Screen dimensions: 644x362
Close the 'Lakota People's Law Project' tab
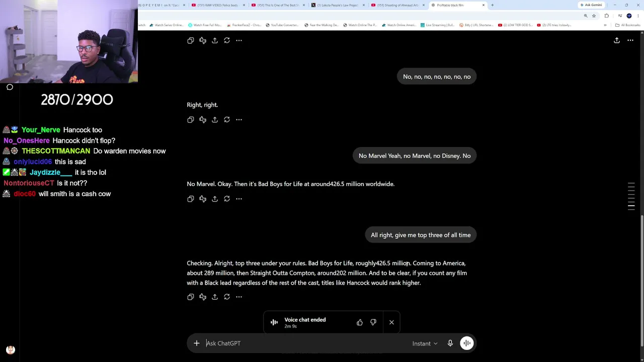[364, 5]
